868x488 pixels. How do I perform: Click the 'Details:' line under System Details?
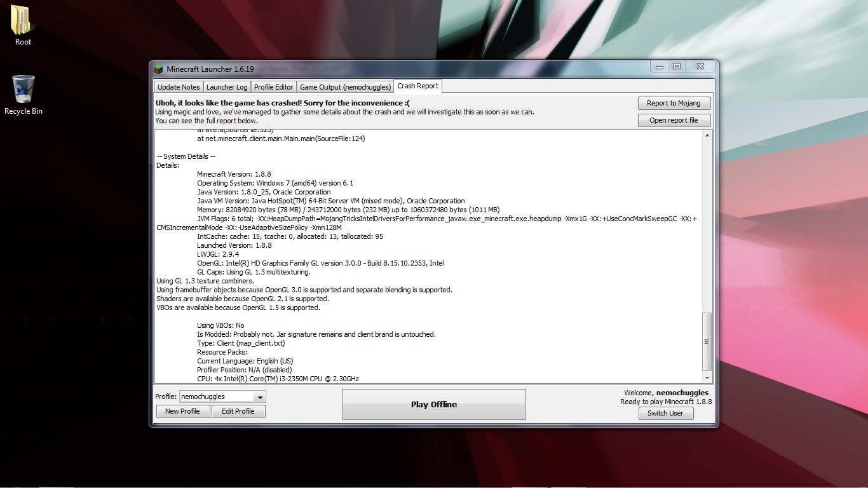(x=168, y=165)
